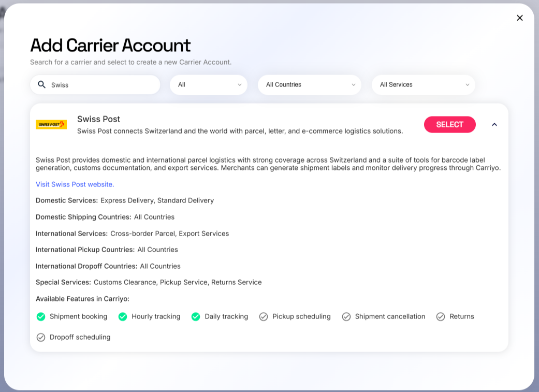
Task: Close the Add Carrier Account dialog
Action: coord(520,18)
